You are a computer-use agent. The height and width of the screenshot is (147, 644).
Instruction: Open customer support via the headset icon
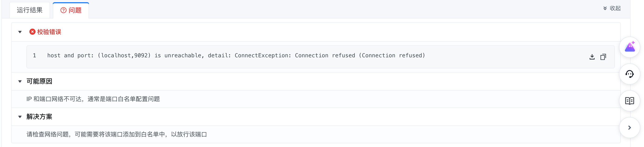[629, 74]
